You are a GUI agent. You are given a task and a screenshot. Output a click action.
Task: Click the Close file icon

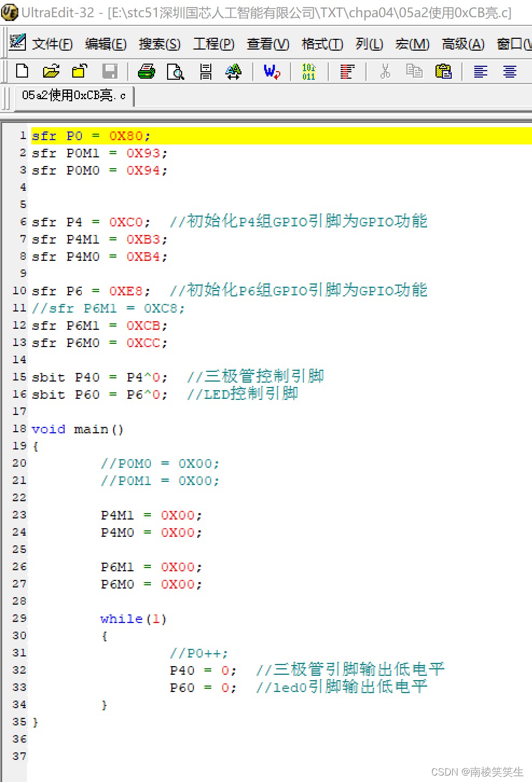pyautogui.click(x=80, y=71)
